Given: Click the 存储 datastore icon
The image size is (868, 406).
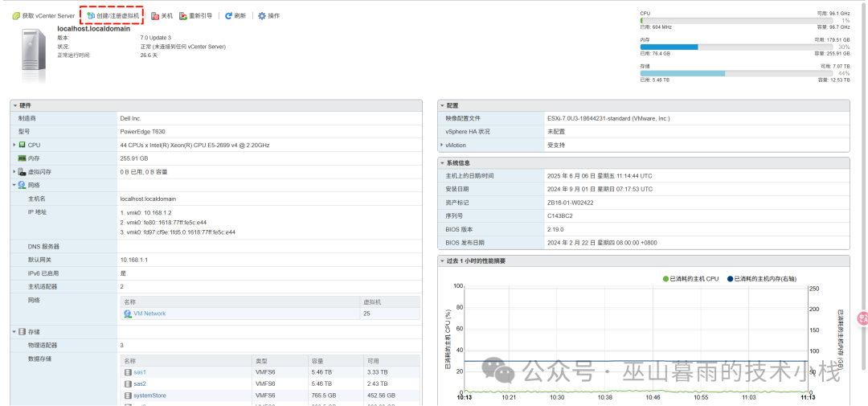Looking at the screenshot, I should coord(23,332).
